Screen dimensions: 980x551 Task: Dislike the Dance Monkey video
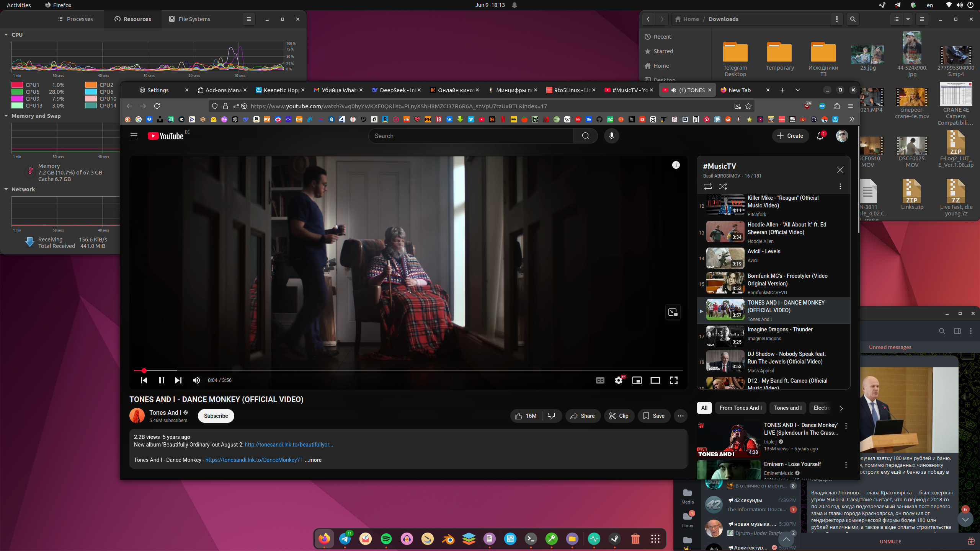[552, 416]
